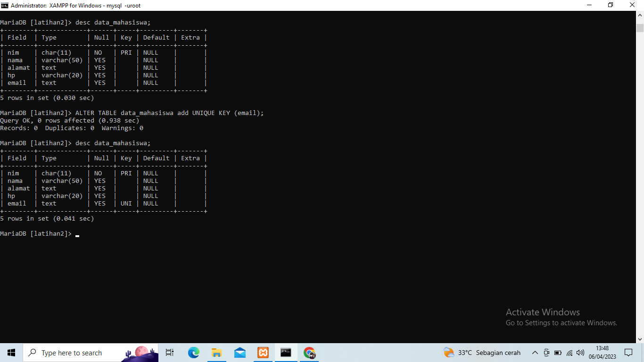The width and height of the screenshot is (644, 362).
Task: Toggle the speaker volume icon
Action: (x=580, y=353)
